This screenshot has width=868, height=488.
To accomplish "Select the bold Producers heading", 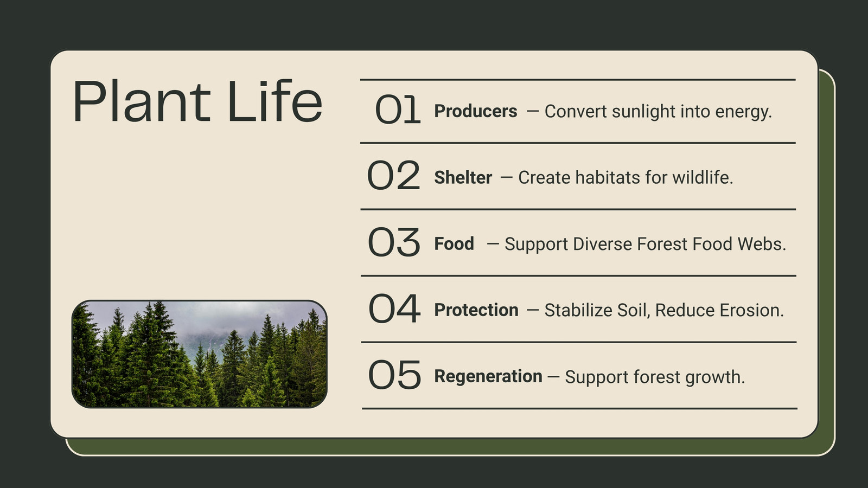I will pyautogui.click(x=476, y=111).
